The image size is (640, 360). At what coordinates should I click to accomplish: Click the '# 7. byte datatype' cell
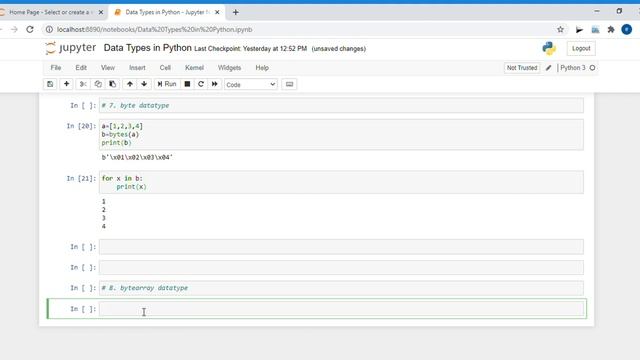341,105
